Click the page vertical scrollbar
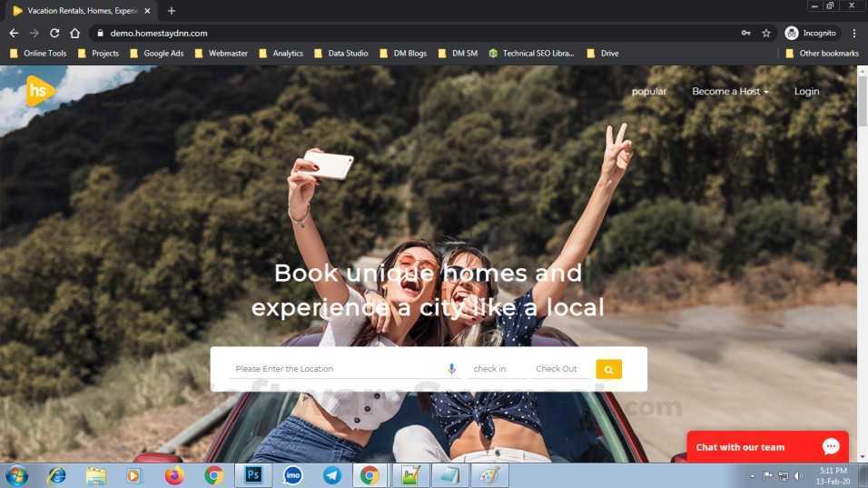Image resolution: width=868 pixels, height=488 pixels. (862, 264)
